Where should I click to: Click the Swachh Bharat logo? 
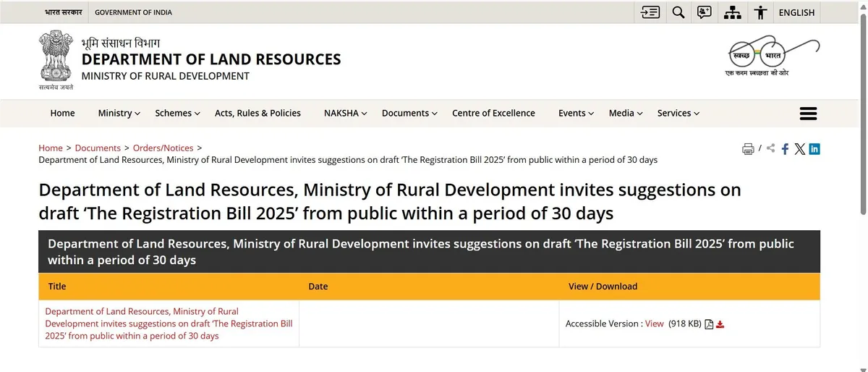click(x=773, y=56)
